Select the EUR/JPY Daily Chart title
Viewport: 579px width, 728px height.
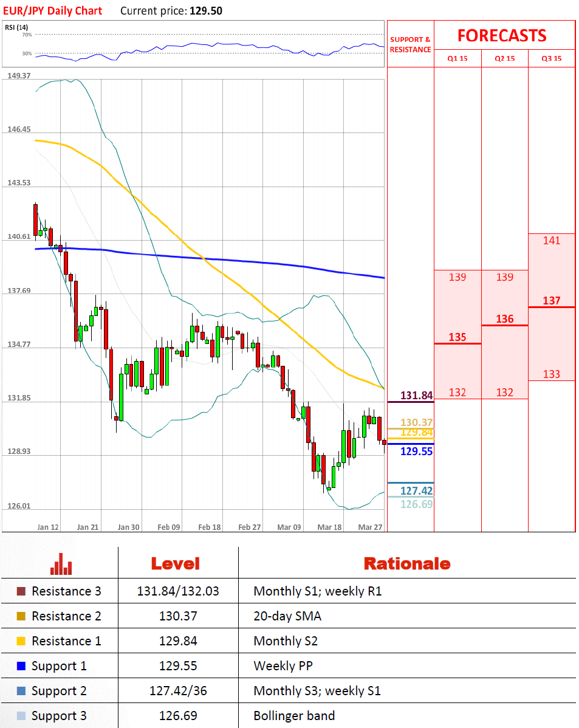[52, 11]
